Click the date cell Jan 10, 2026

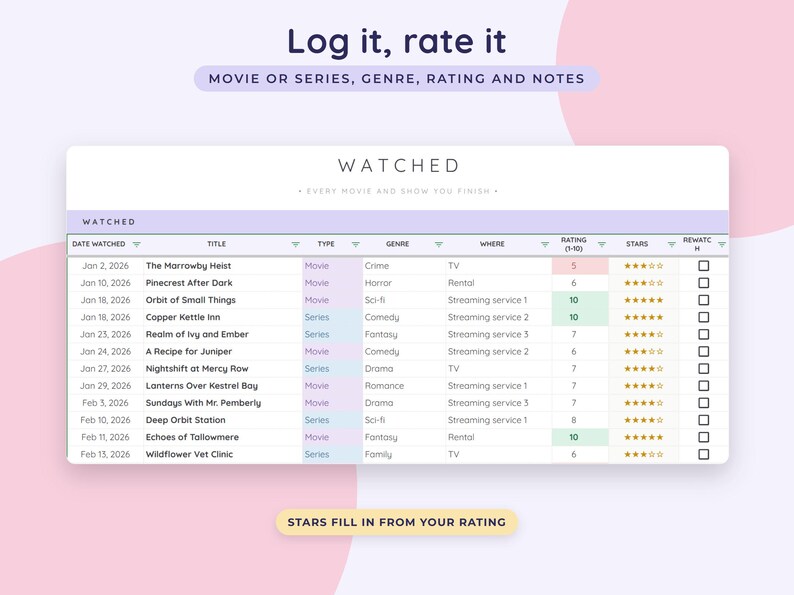[105, 283]
